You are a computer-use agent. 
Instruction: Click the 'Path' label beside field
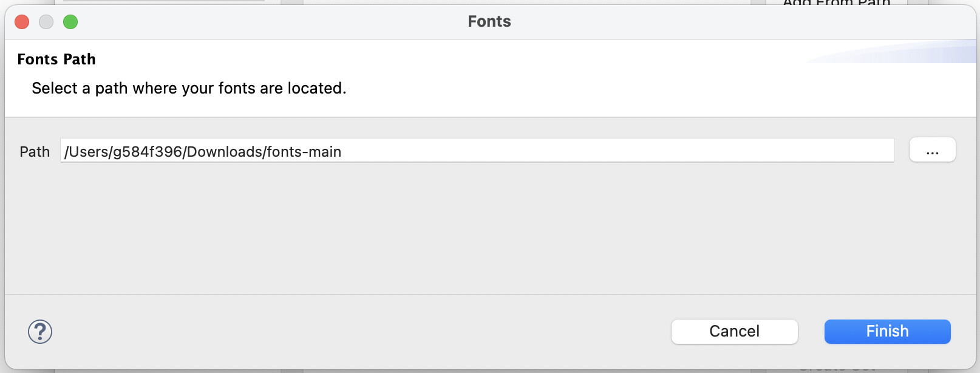(x=35, y=152)
